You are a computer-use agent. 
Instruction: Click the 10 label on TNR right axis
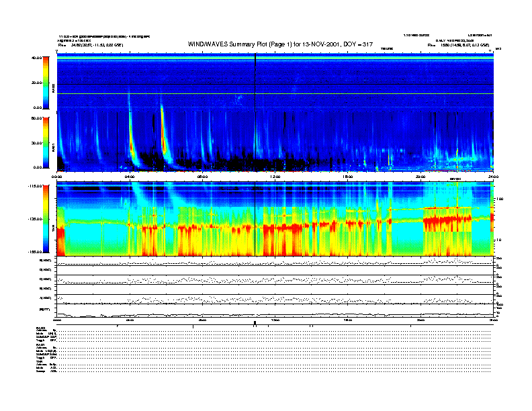[x=498, y=240]
